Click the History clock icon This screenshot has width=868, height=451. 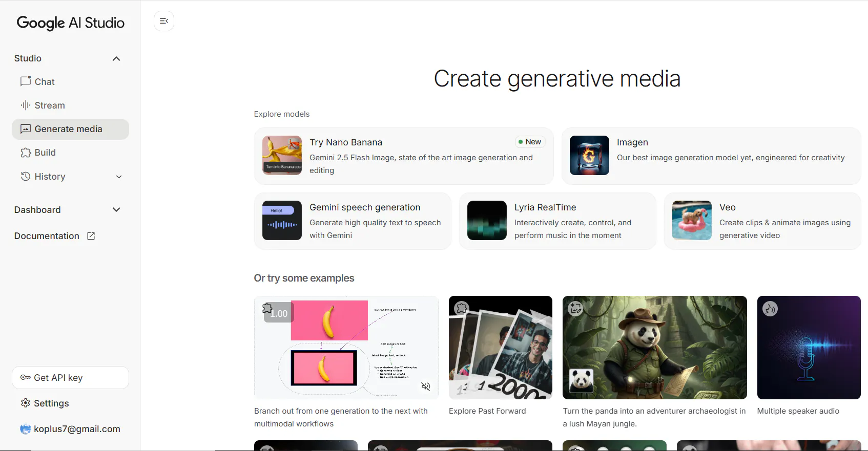26,176
